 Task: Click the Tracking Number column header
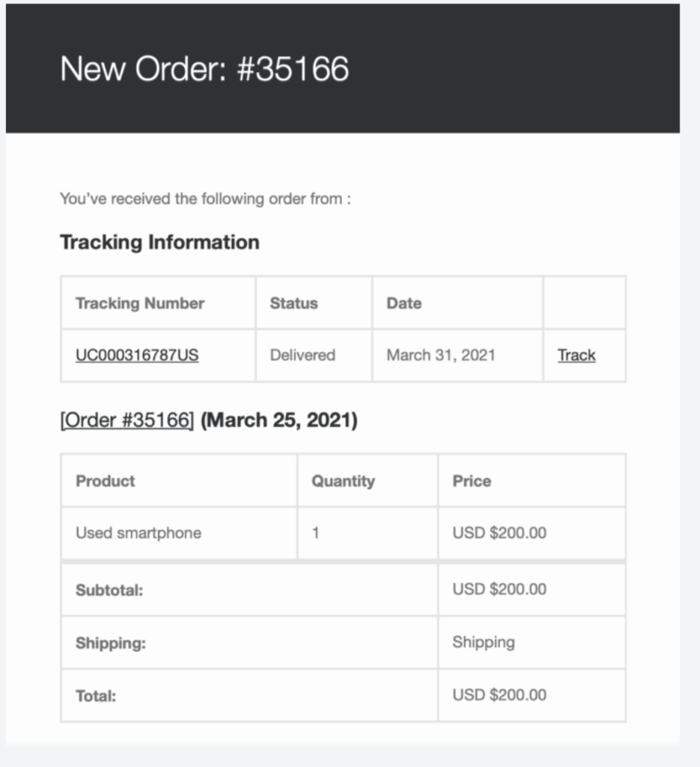point(140,303)
